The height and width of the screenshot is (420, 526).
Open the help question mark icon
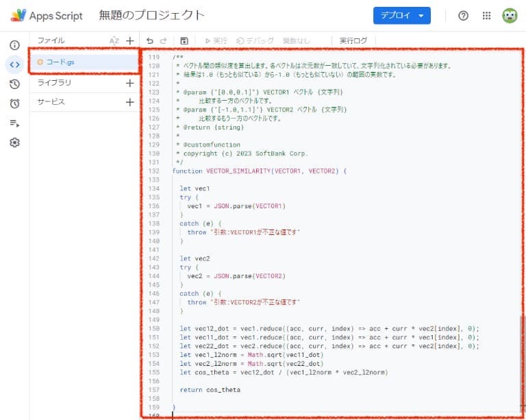click(x=463, y=16)
